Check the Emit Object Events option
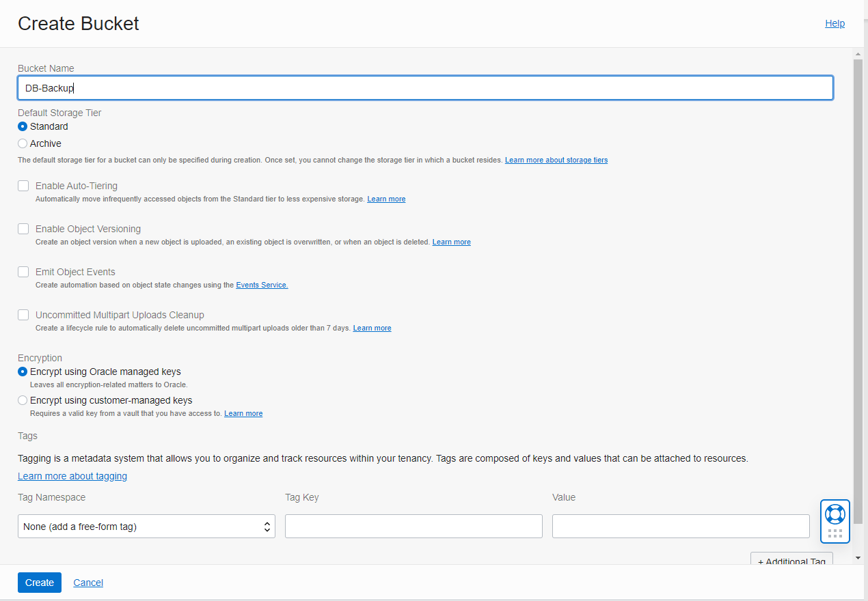Image resolution: width=868 pixels, height=601 pixels. point(23,271)
